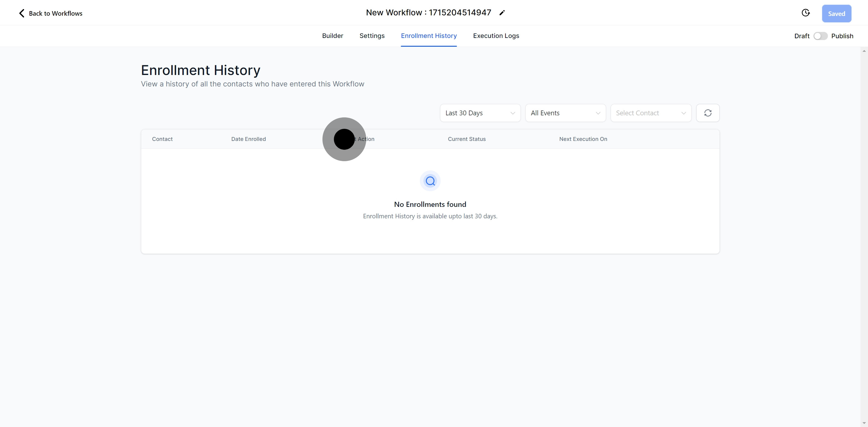Click chevron arrow in All Events box
This screenshot has width=868, height=427.
coord(598,113)
